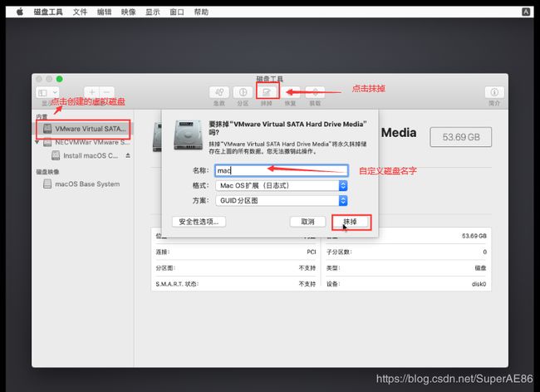The image size is (540, 392).
Task: Select Install macOS C... volume
Action: 85,156
